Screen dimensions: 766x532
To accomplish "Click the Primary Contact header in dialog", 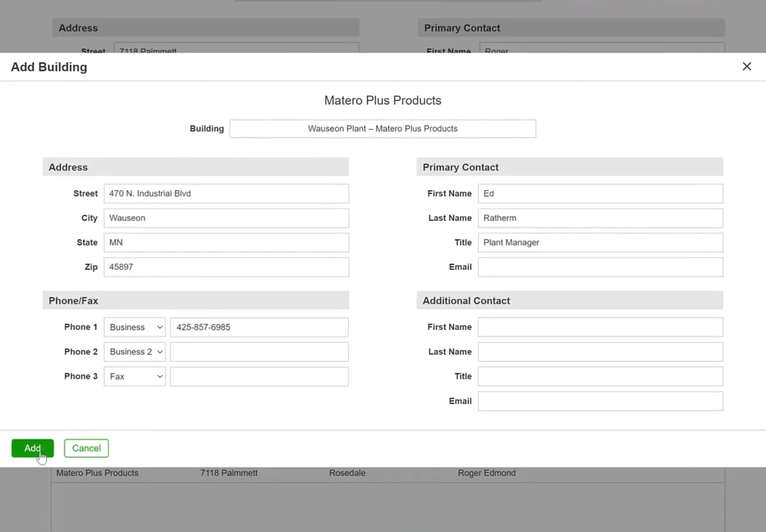I will (x=570, y=167).
